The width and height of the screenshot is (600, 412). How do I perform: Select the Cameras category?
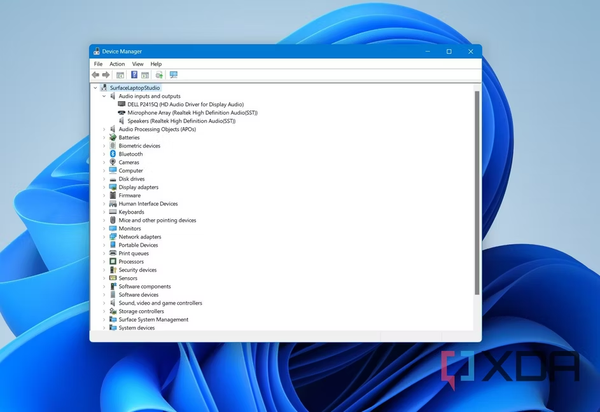(x=129, y=162)
